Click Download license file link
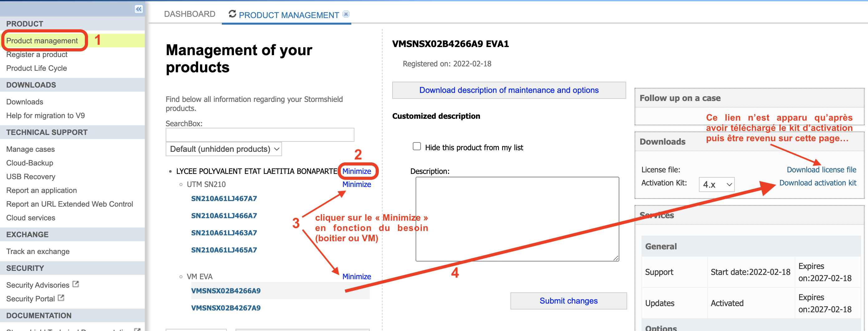 point(821,170)
